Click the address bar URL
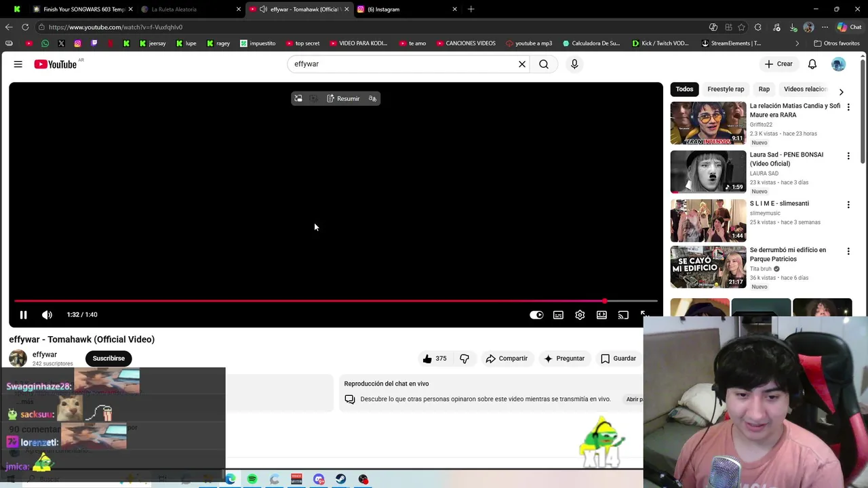Viewport: 868px width, 488px height. click(115, 27)
